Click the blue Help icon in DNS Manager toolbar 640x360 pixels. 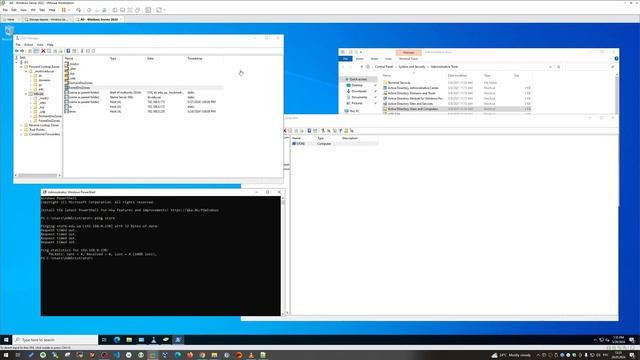68,51
